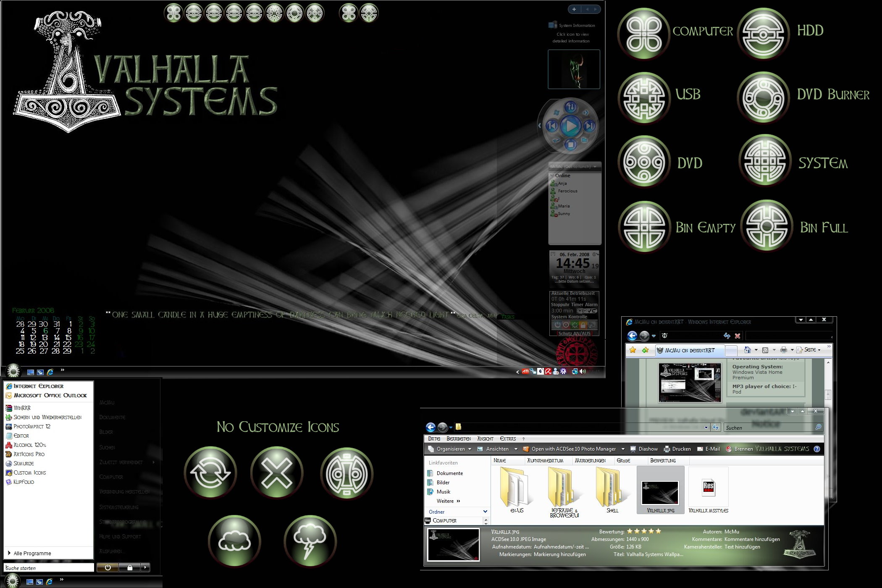Click the power icon in System Kontrolle gadget
Screen dimensions: 882x588
pyautogui.click(x=558, y=325)
